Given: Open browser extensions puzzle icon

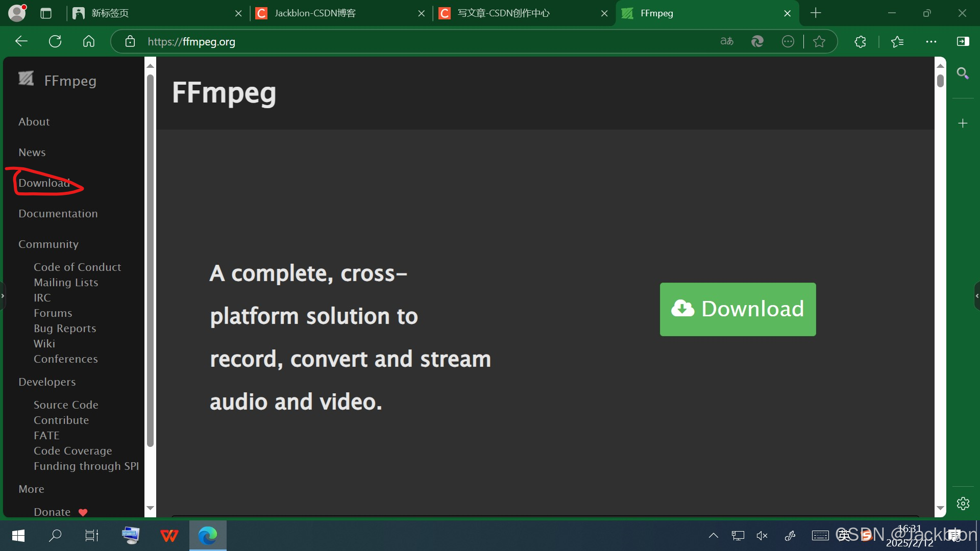Looking at the screenshot, I should coord(861,41).
